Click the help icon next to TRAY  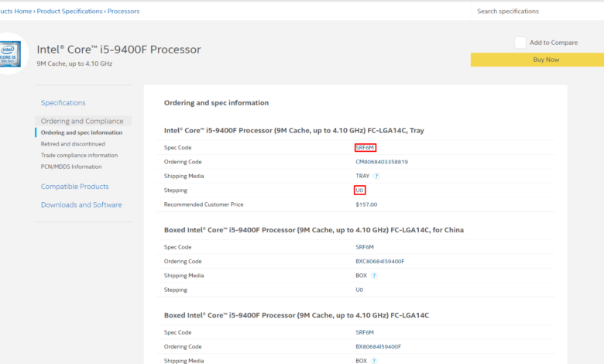coord(376,176)
